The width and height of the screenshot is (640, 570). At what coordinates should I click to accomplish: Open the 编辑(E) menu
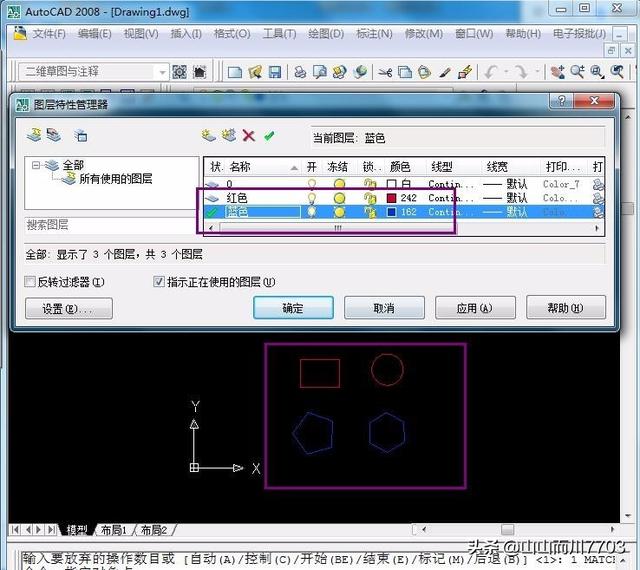click(x=95, y=33)
